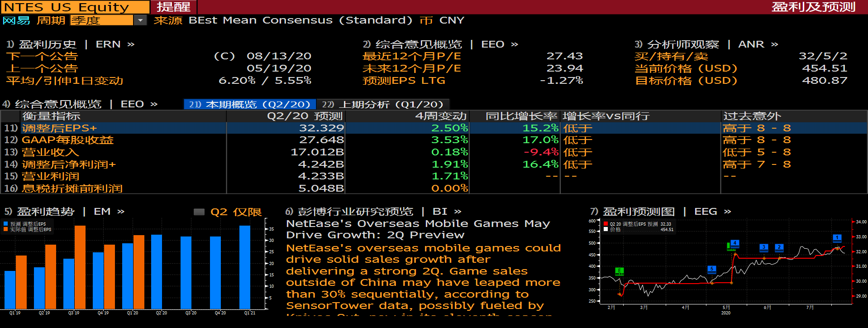Click 预测EPS LTG label
The height and width of the screenshot is (328, 868).
[x=404, y=81]
